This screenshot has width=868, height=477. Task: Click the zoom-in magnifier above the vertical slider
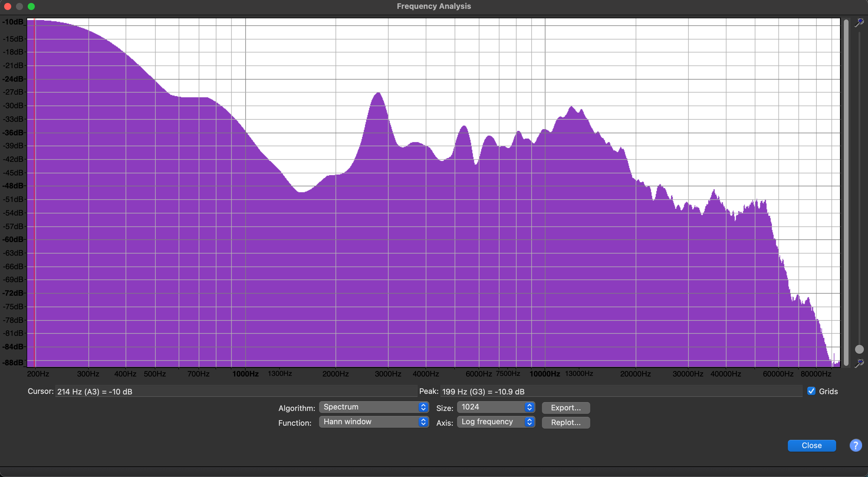(859, 23)
